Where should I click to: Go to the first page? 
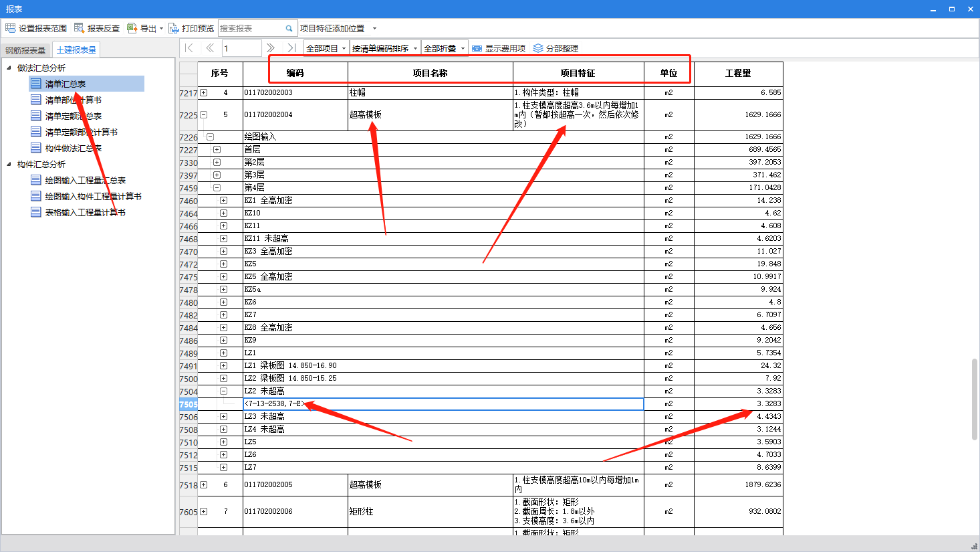[189, 48]
